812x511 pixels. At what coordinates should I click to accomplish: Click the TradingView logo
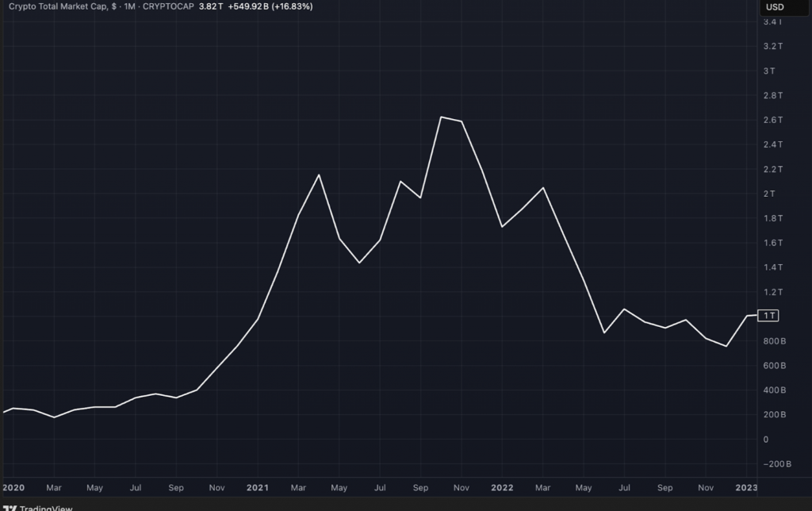(38, 507)
